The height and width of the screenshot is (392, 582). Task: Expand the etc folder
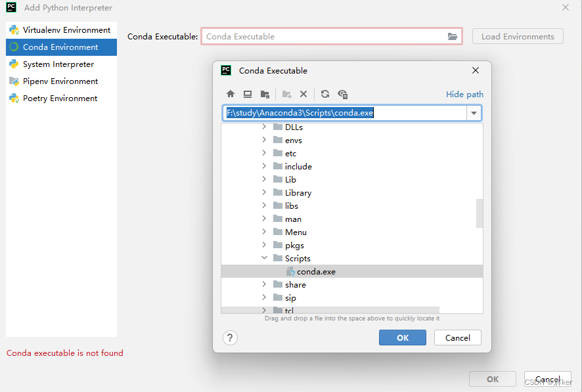click(x=264, y=153)
